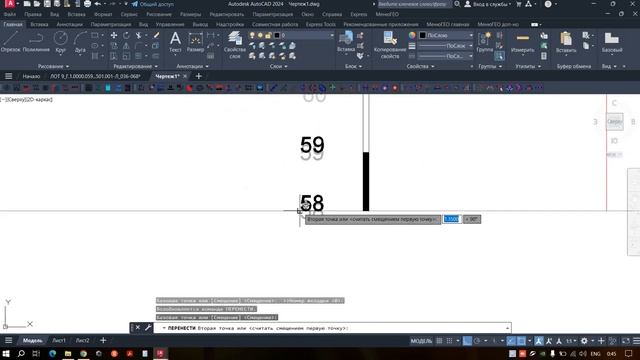Click the Autodesk App Store cart icon
This screenshot has height=360, width=640.
[519, 4]
